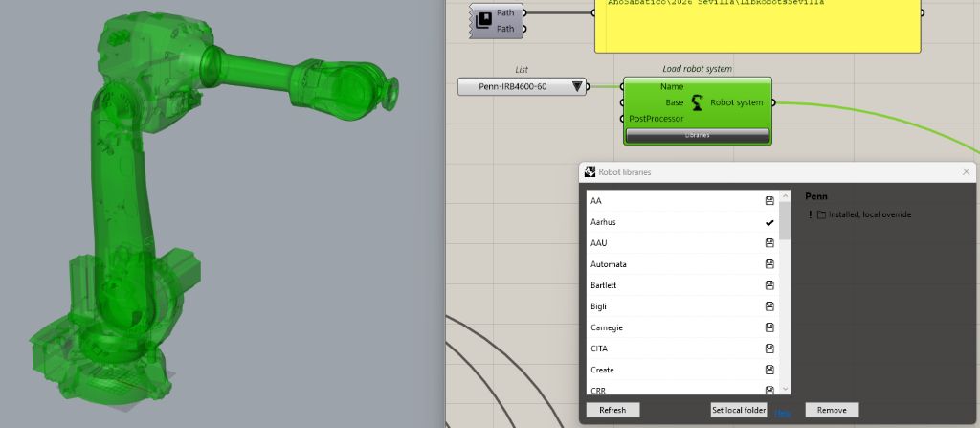This screenshot has width=980, height=428.
Task: Click the save icon in the AAU row
Action: [769, 243]
